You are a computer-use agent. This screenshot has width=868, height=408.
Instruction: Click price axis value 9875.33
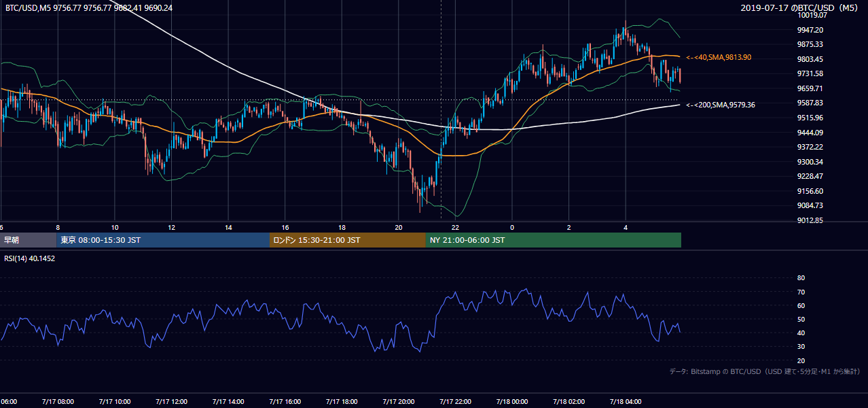(810, 44)
